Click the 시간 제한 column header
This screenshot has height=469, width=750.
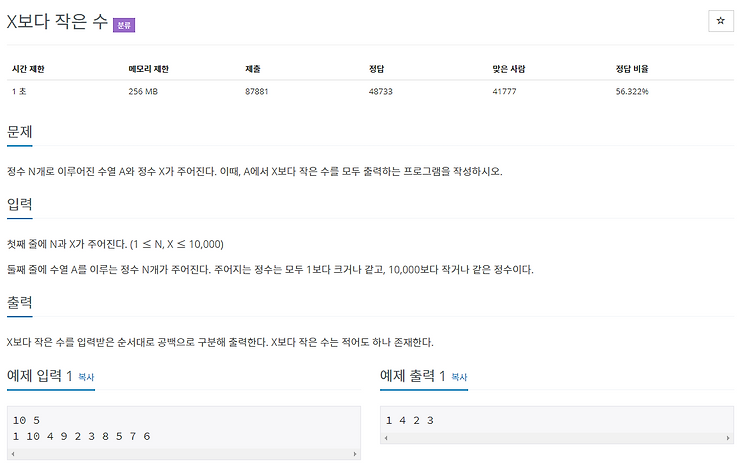tap(28, 69)
